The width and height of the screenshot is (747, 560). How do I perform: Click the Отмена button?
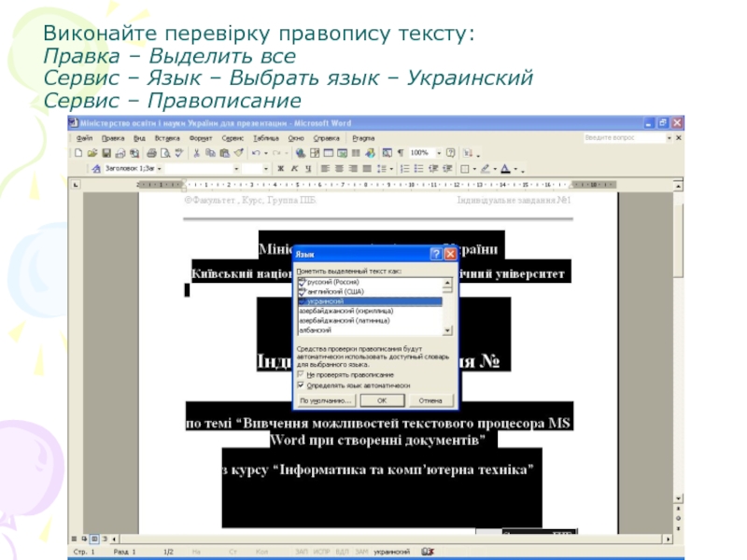coord(430,400)
